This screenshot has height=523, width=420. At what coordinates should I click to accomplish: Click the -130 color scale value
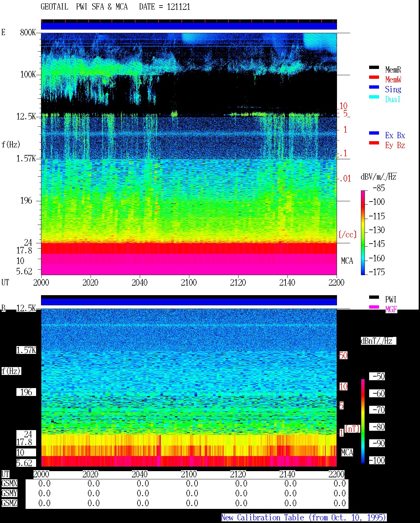pos(377,230)
